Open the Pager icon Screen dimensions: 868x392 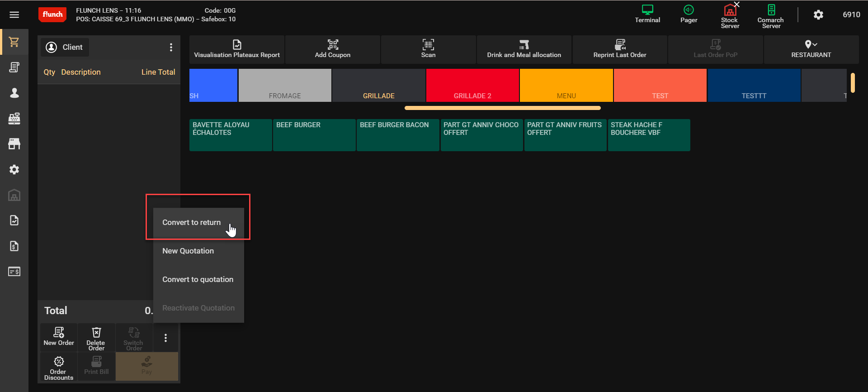click(688, 10)
